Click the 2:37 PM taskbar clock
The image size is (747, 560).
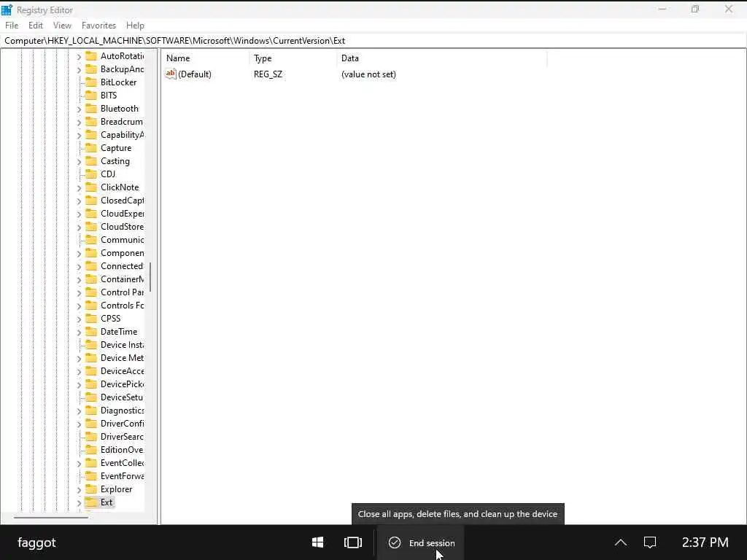(x=705, y=542)
